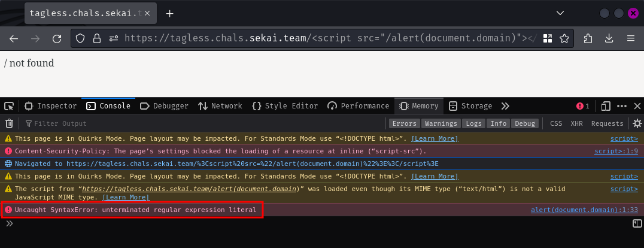644x248 pixels.
Task: Toggle the CSS filter
Action: [556, 123]
